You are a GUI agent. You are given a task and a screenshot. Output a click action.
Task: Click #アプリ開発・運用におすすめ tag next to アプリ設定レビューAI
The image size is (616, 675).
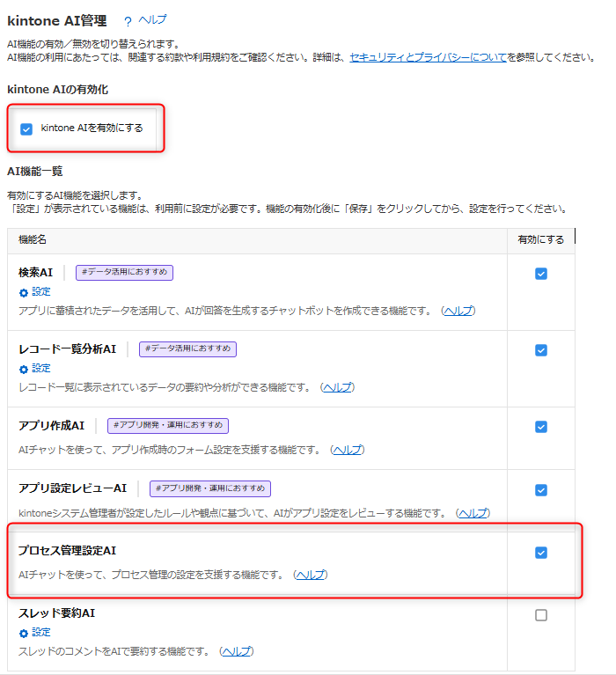210,488
